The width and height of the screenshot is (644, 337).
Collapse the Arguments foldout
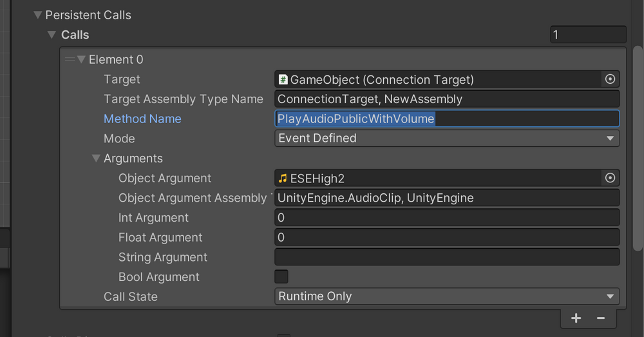(x=96, y=158)
